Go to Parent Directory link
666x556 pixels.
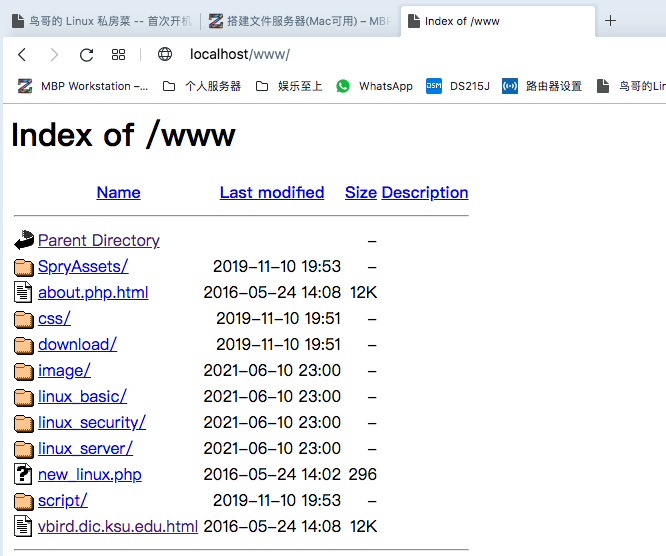pyautogui.click(x=99, y=241)
